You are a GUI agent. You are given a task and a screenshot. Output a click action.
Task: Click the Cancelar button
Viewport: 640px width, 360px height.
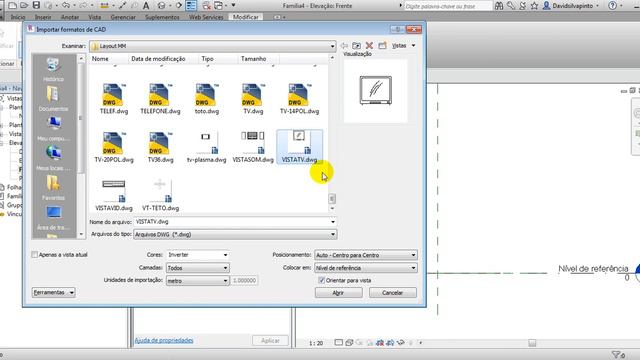coord(393,293)
